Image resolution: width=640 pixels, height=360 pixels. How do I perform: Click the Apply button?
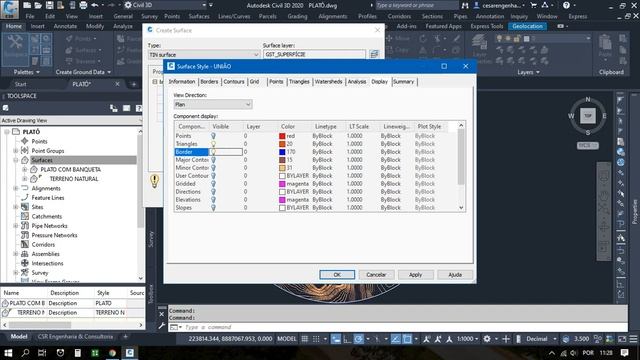(x=416, y=275)
